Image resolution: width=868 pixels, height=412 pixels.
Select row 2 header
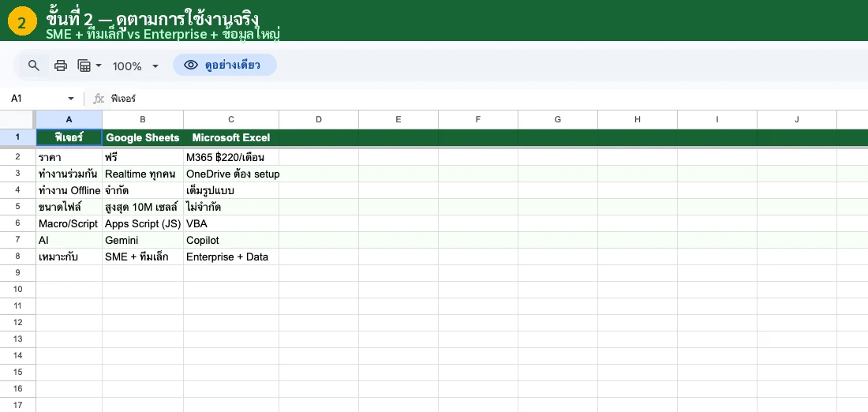point(17,157)
